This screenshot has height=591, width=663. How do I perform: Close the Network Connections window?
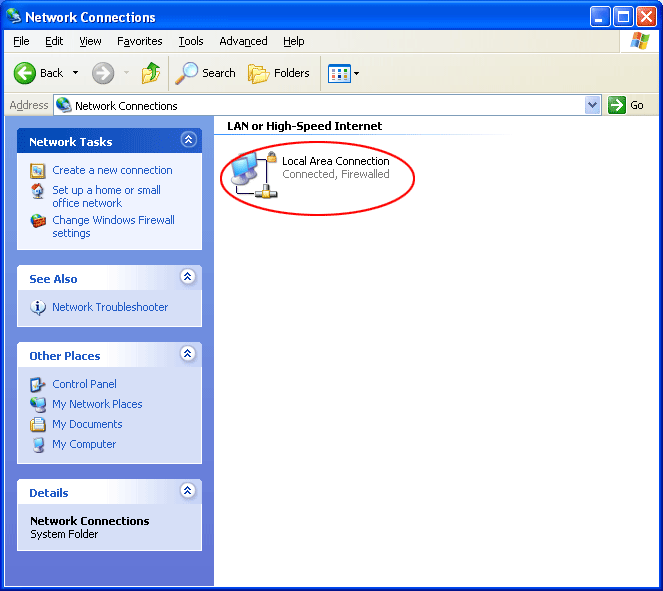coord(646,17)
